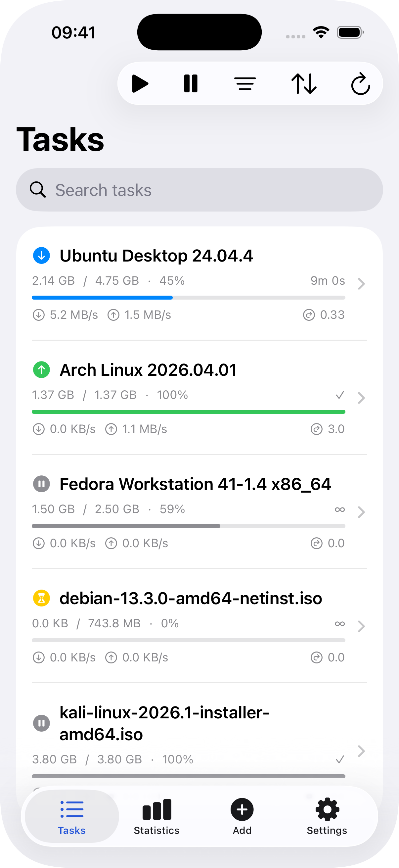Tap the yellow hourglass icon for debian task
This screenshot has width=399, height=868.
(41, 598)
